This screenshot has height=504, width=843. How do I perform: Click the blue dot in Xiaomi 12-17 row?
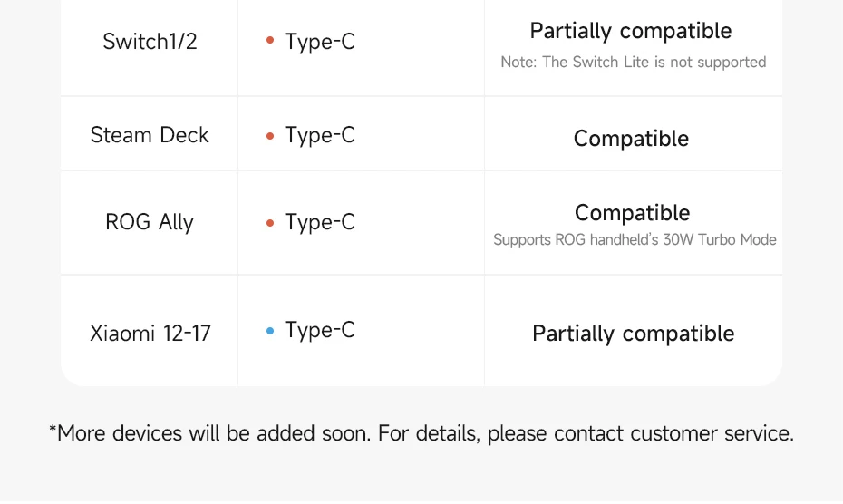[270, 331]
